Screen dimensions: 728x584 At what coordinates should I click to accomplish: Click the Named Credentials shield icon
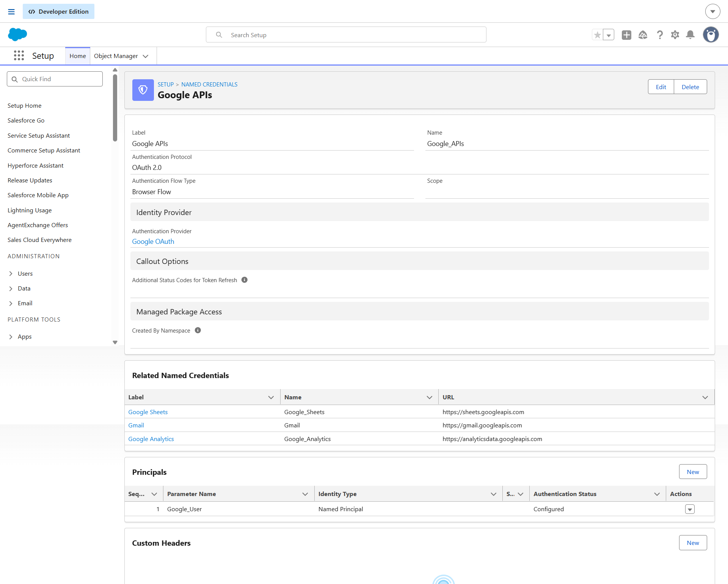(x=143, y=90)
